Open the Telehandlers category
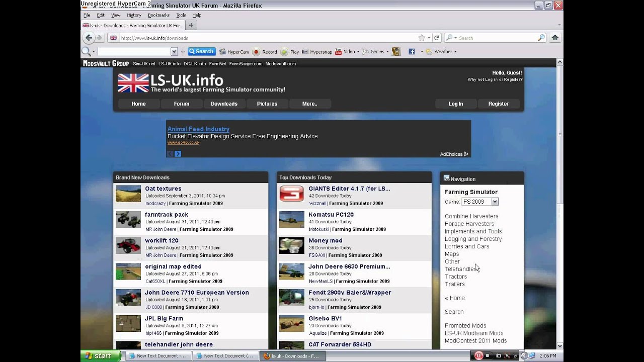644x362 pixels. pyautogui.click(x=461, y=269)
